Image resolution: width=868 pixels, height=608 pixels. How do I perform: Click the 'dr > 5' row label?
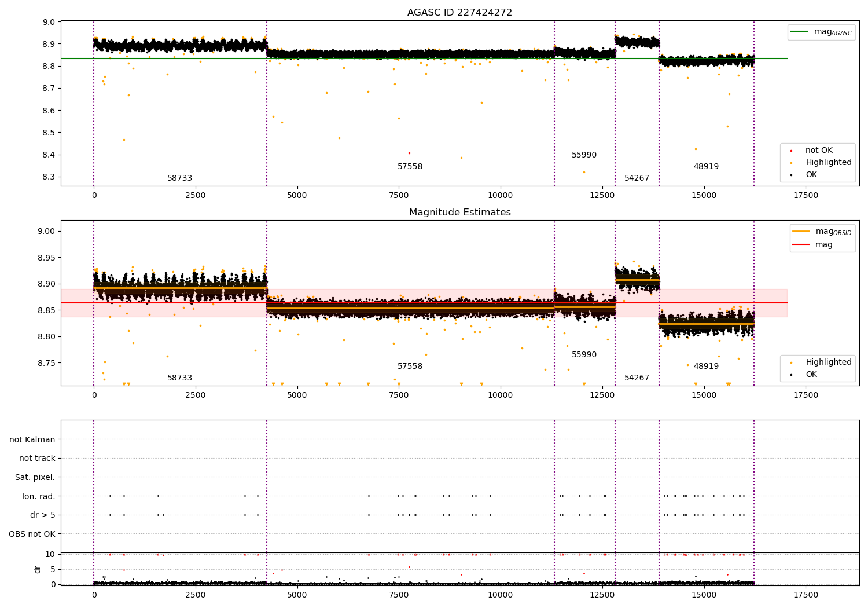click(43, 515)
